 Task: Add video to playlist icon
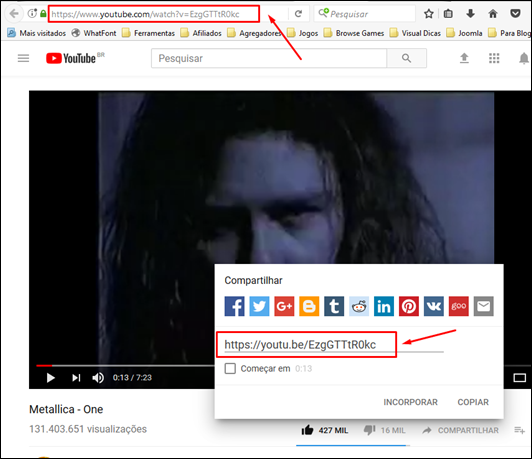click(x=519, y=430)
